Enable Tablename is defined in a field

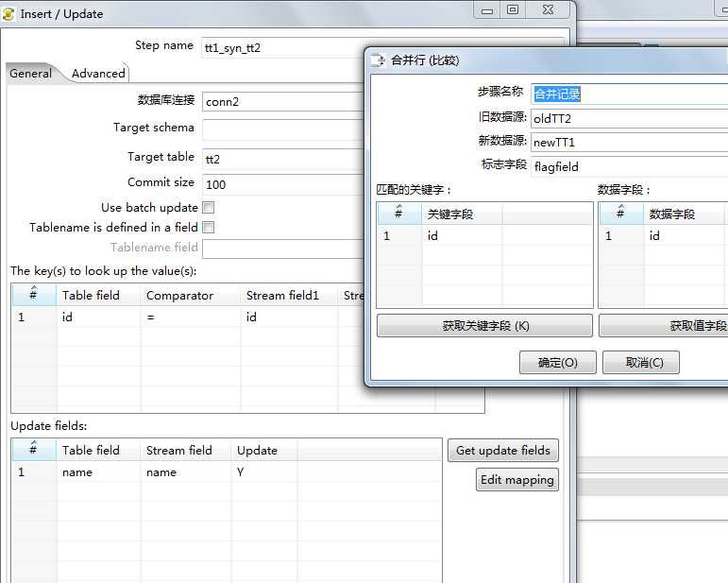209,227
